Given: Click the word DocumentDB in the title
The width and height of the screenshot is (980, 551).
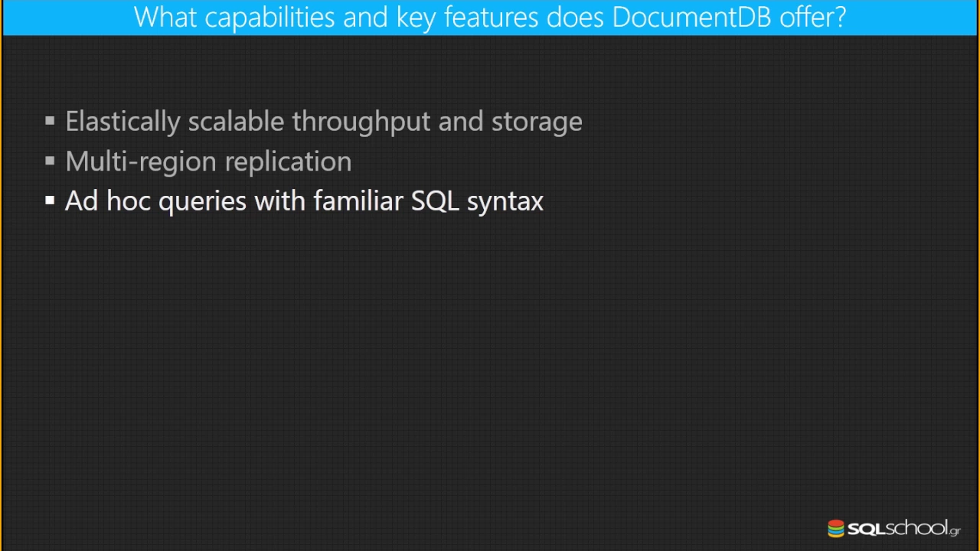Looking at the screenshot, I should pos(693,17).
